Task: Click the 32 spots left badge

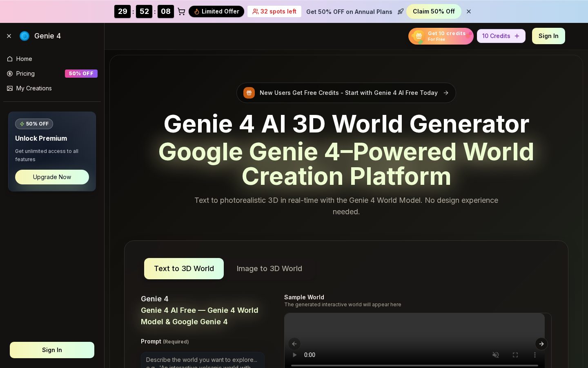Action: click(274, 11)
